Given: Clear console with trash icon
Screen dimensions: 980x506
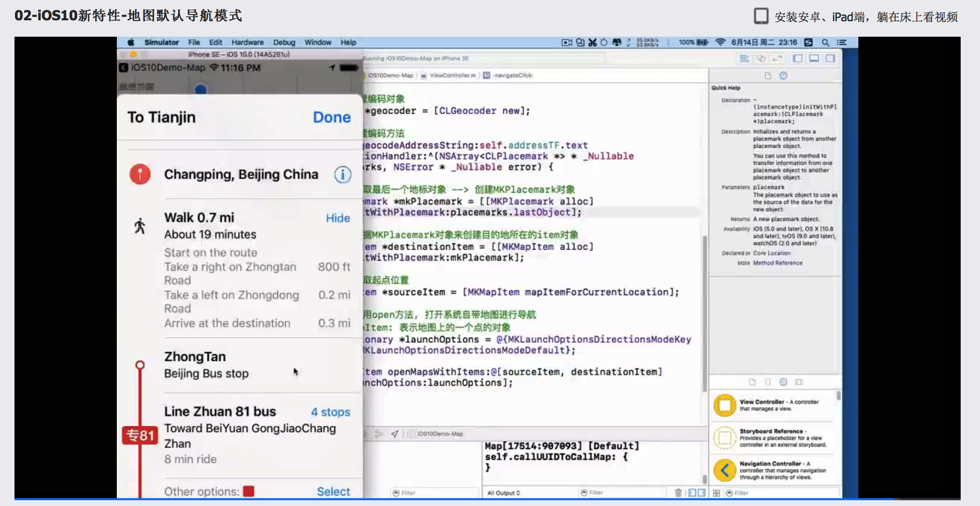Looking at the screenshot, I should click(x=678, y=492).
